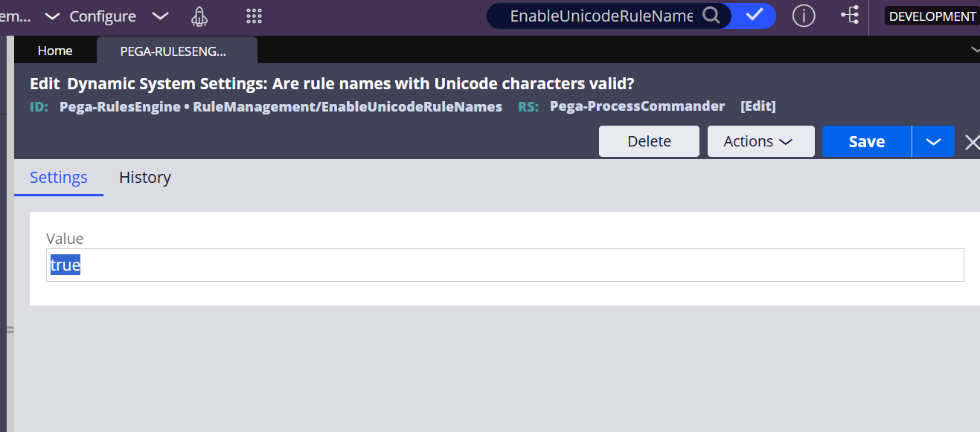Expand the leftmost truncated menu chevron
Viewport: 980px width, 432px height.
tap(51, 16)
